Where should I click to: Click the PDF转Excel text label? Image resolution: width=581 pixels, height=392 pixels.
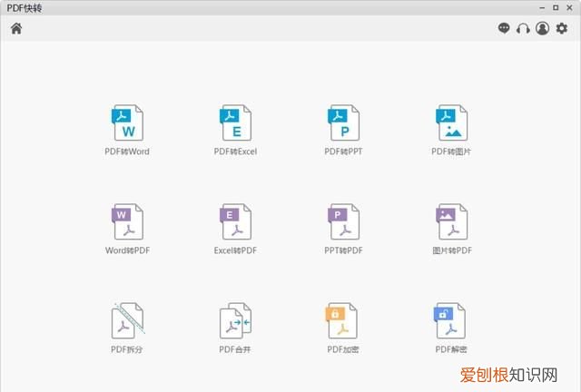235,152
